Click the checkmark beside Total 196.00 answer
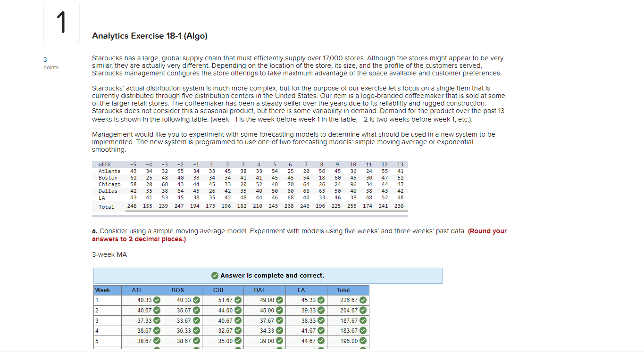 coord(362,341)
